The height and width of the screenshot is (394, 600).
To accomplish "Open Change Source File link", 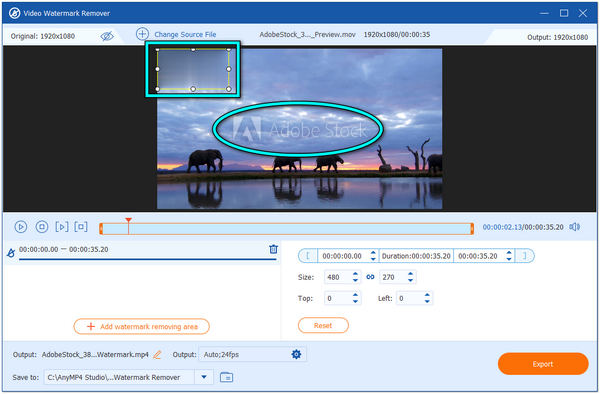I will click(x=185, y=34).
